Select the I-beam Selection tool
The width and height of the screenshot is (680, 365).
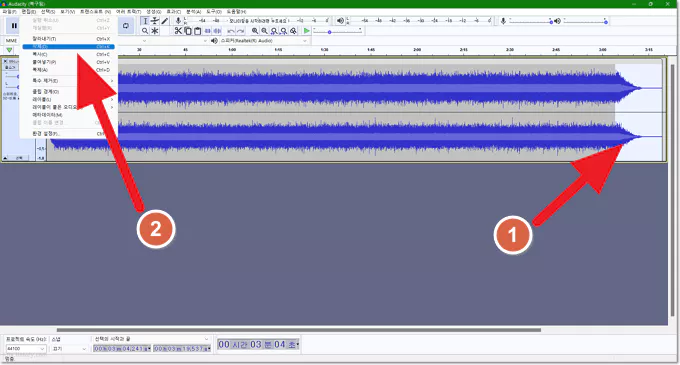(x=145, y=21)
